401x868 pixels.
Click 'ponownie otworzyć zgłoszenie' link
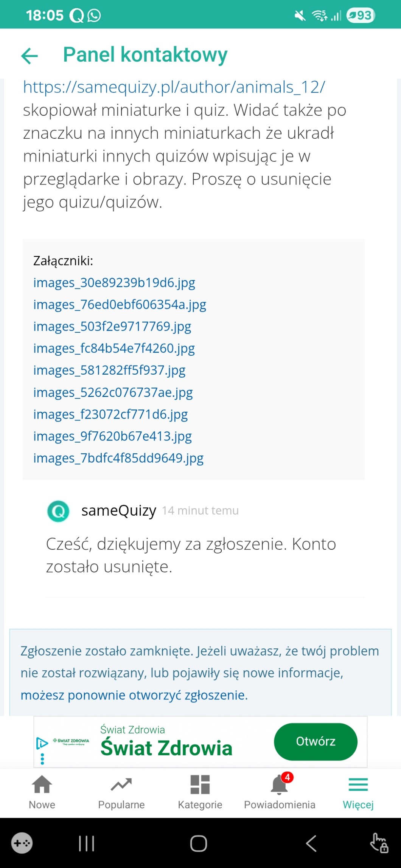click(157, 695)
